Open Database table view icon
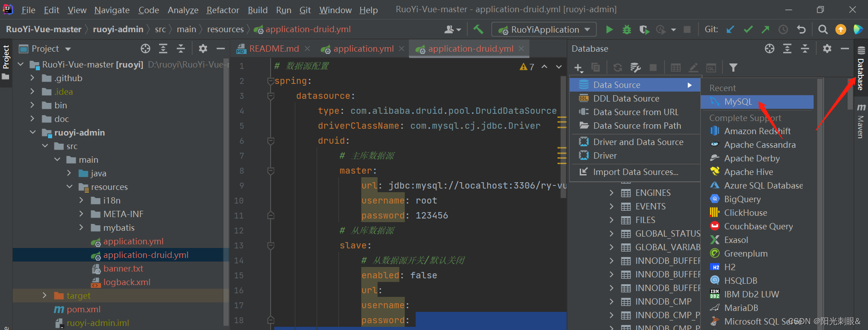 (x=675, y=68)
